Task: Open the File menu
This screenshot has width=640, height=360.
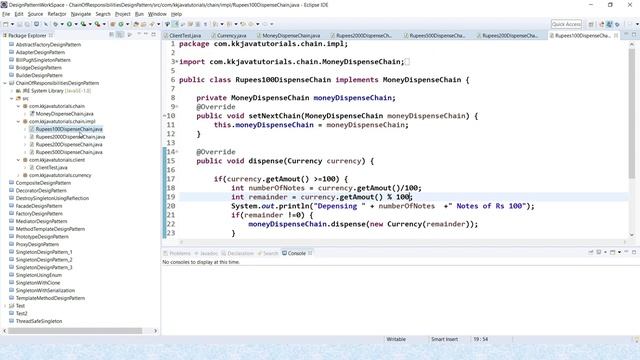Action: (6, 14)
